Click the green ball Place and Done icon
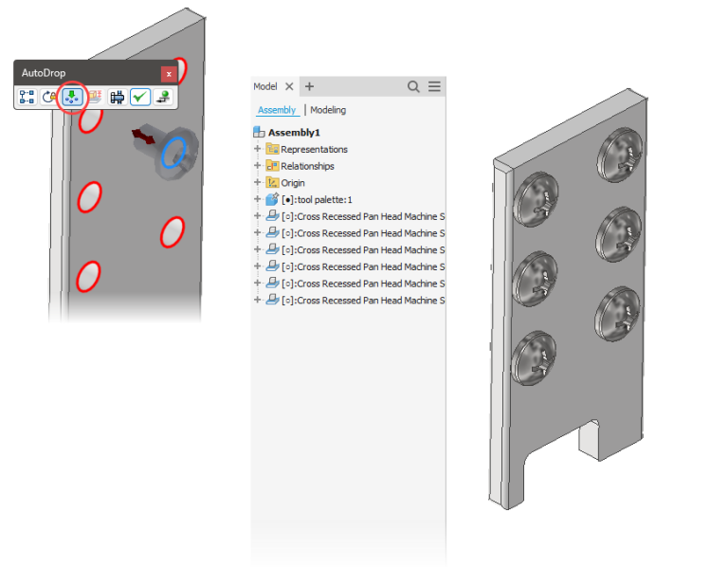 [162, 97]
